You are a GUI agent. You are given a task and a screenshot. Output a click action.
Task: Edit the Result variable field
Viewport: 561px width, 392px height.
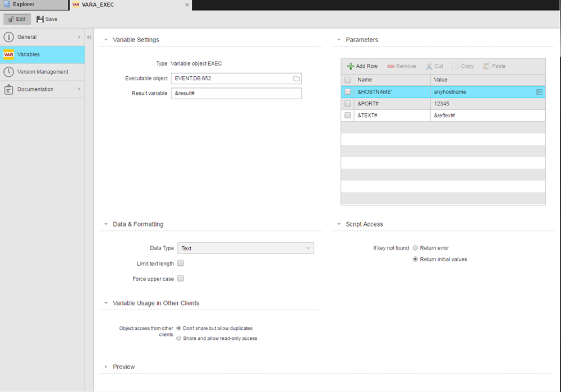pos(236,93)
